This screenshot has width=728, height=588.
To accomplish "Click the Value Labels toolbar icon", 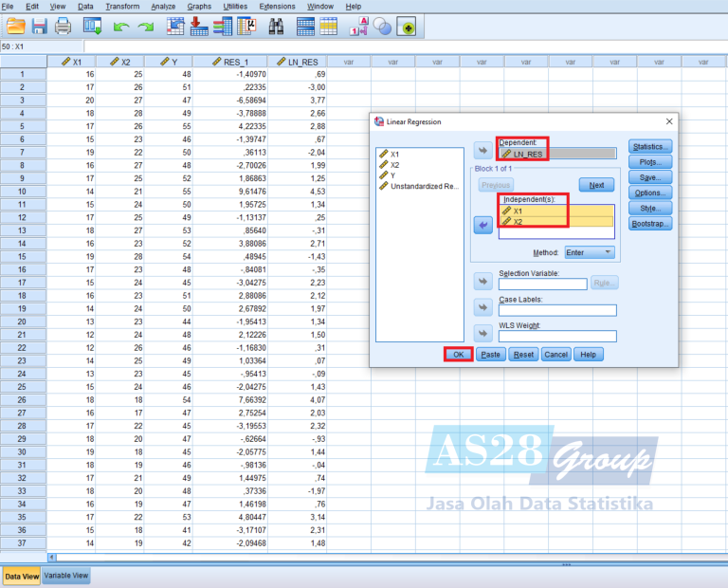I will click(x=360, y=28).
